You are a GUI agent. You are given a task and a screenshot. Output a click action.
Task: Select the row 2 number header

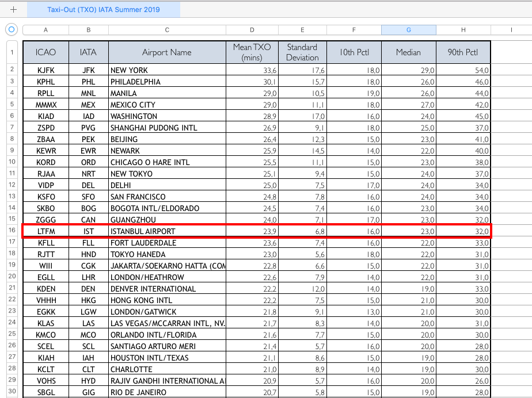coord(12,70)
